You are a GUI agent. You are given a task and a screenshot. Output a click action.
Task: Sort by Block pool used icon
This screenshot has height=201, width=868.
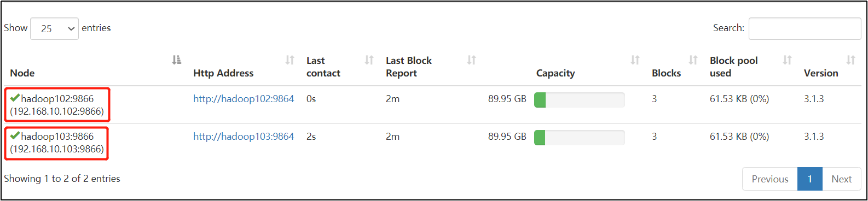point(787,60)
